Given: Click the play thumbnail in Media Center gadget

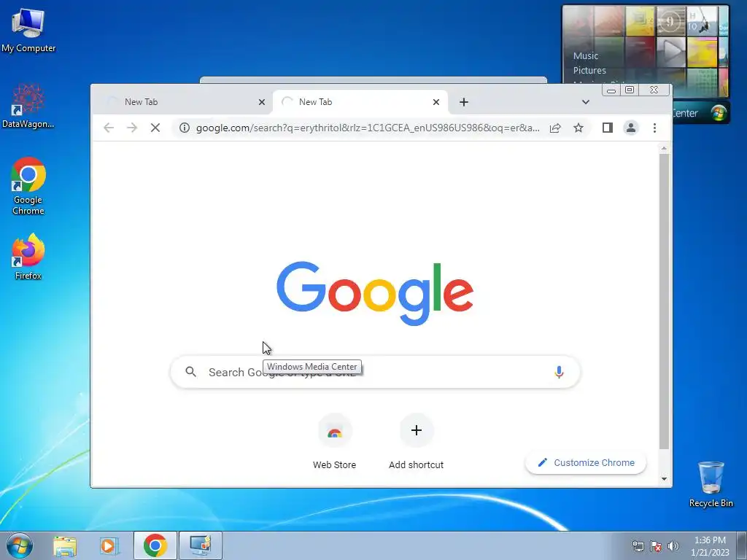Looking at the screenshot, I should click(671, 52).
